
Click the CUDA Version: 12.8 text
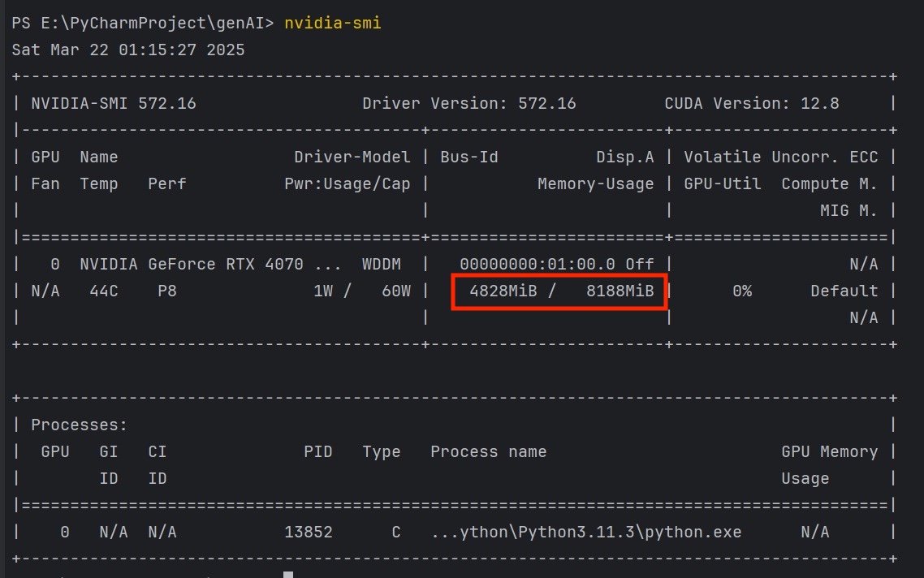pos(751,103)
